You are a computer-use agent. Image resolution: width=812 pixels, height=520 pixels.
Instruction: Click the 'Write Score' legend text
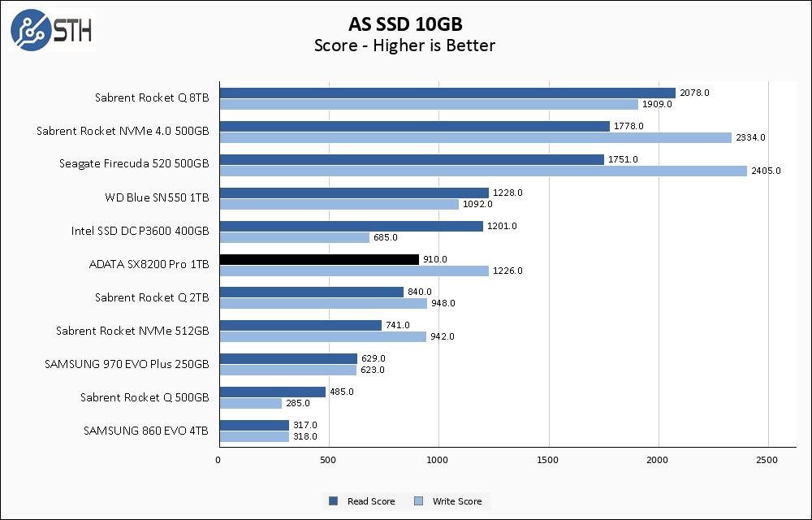pyautogui.click(x=457, y=501)
